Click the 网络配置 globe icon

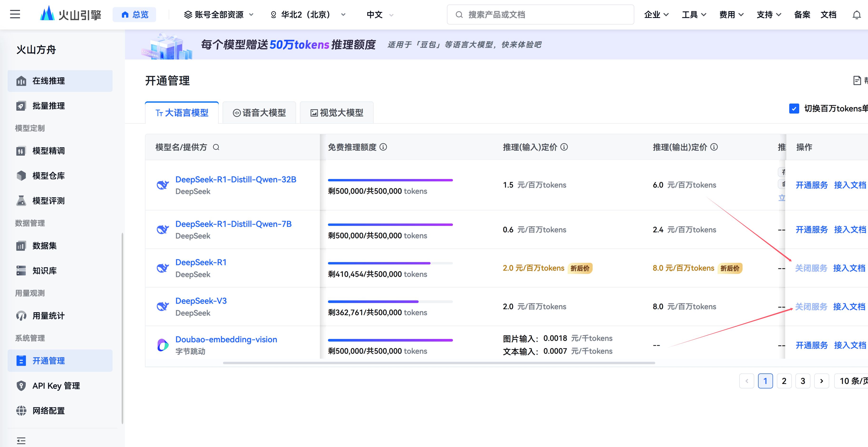21,411
